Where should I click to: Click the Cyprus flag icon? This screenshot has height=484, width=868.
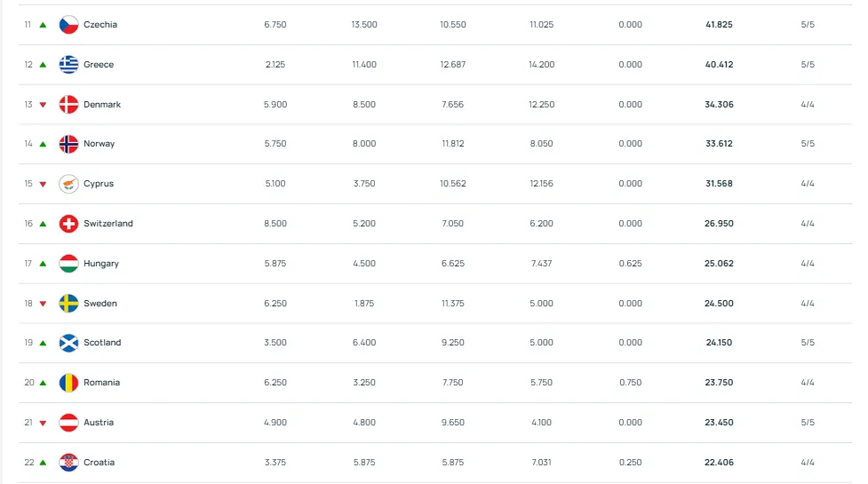[x=68, y=184]
